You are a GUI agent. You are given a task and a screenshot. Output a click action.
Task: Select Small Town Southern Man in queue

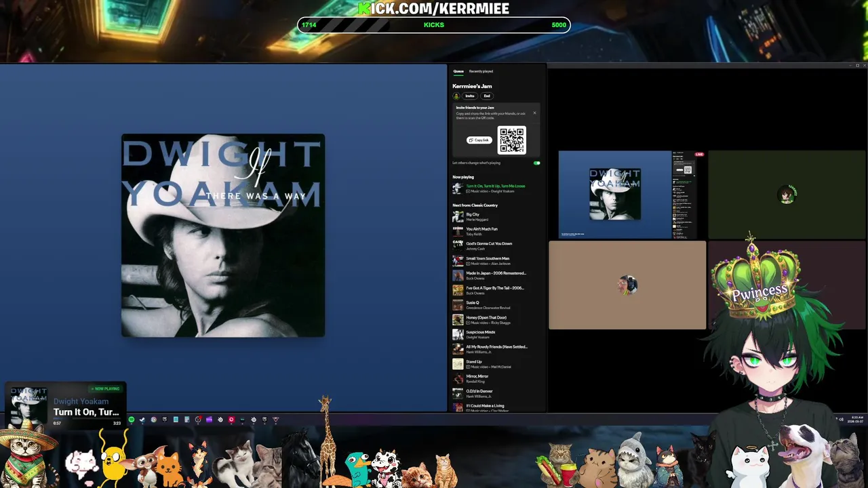click(x=497, y=261)
